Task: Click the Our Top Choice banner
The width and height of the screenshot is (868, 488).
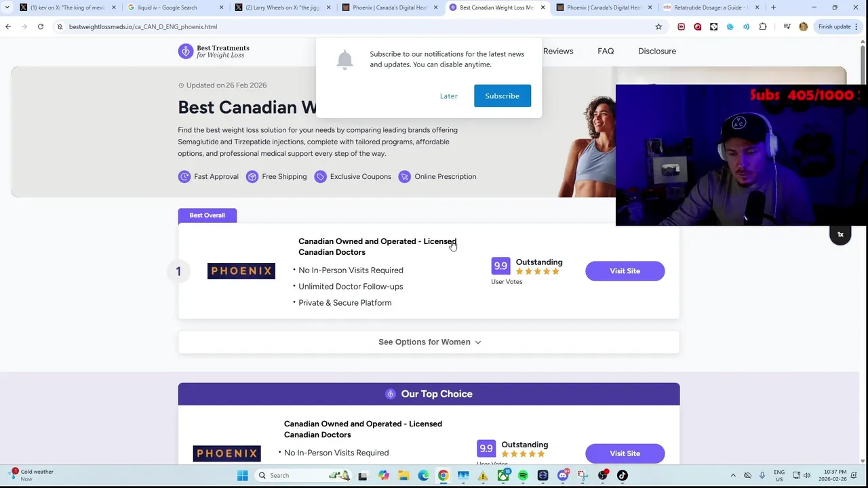Action: pyautogui.click(x=429, y=394)
